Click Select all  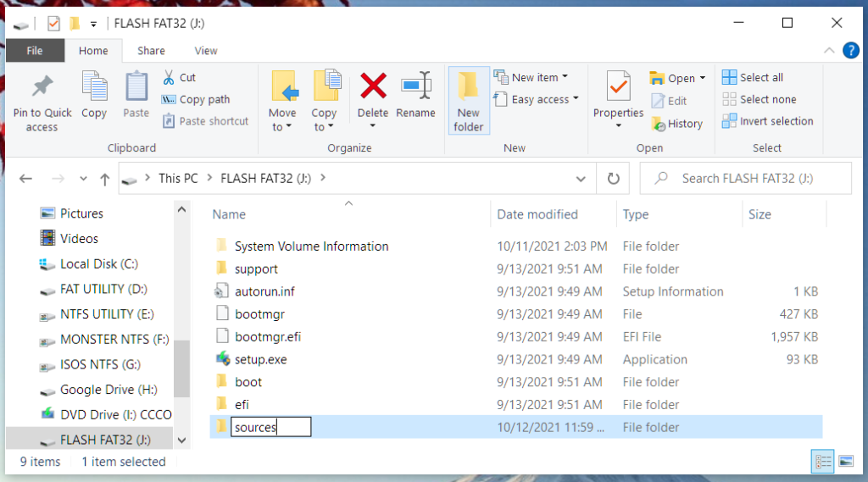click(753, 77)
